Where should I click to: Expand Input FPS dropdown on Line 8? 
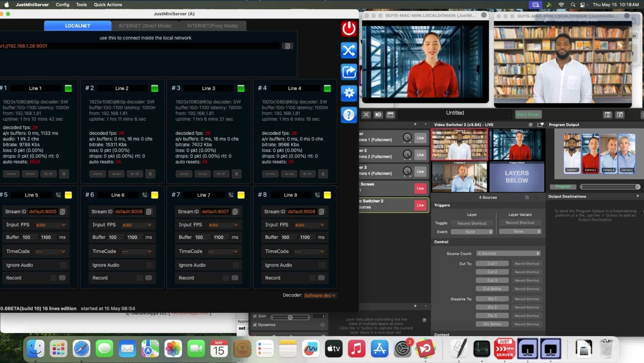pyautogui.click(x=309, y=225)
